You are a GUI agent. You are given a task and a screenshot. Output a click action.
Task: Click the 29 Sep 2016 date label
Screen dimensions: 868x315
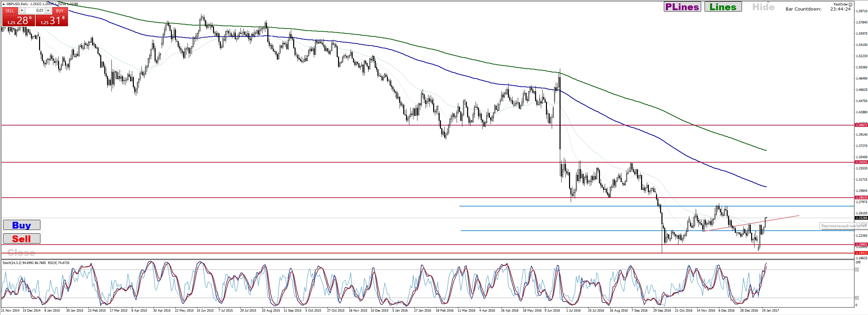(x=662, y=311)
